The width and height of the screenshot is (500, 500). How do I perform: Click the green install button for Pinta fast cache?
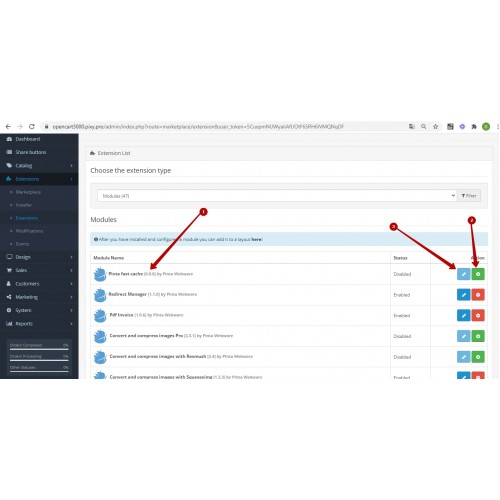click(478, 274)
